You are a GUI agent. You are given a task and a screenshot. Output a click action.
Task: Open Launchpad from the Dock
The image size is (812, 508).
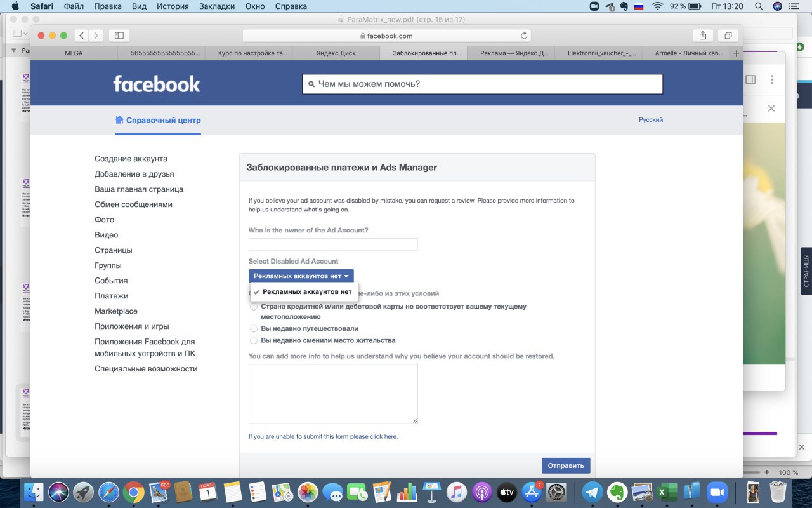[x=83, y=491]
